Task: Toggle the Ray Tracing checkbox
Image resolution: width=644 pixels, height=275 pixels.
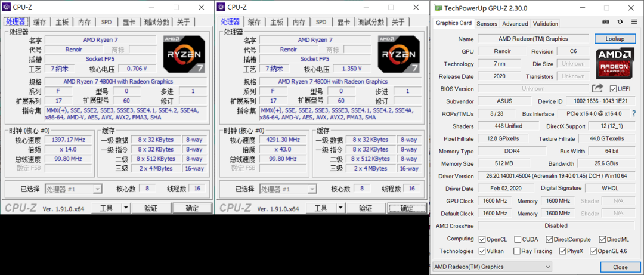Action: [518, 251]
